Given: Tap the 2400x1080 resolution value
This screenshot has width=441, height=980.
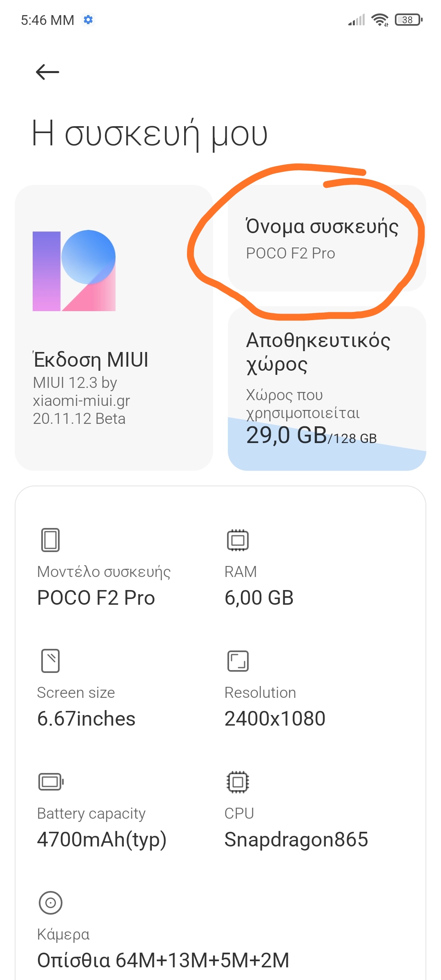Looking at the screenshot, I should pyautogui.click(x=275, y=719).
